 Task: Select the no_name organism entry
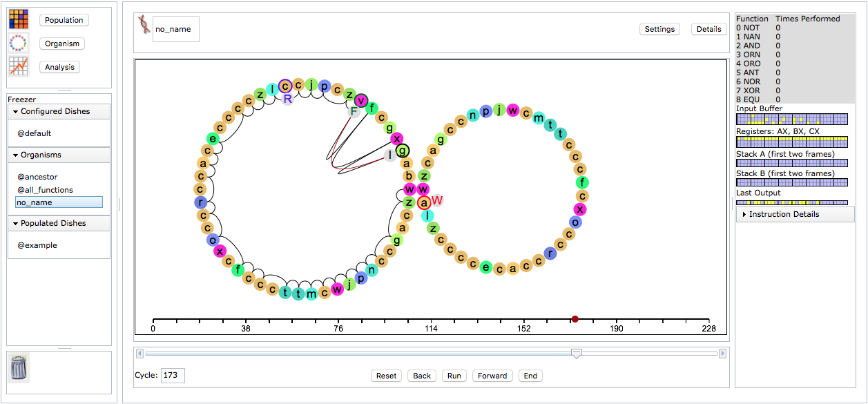coord(59,202)
